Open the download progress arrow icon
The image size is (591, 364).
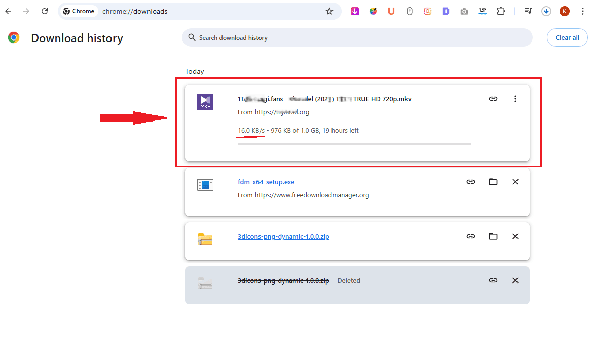point(546,11)
